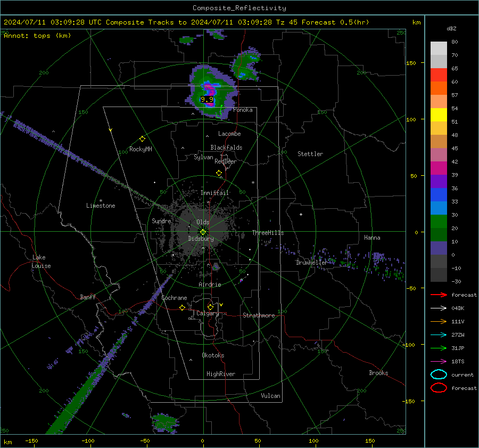The height and width of the screenshot is (448, 479).
Task: Click the Lacombe town label
Action: coord(229,134)
